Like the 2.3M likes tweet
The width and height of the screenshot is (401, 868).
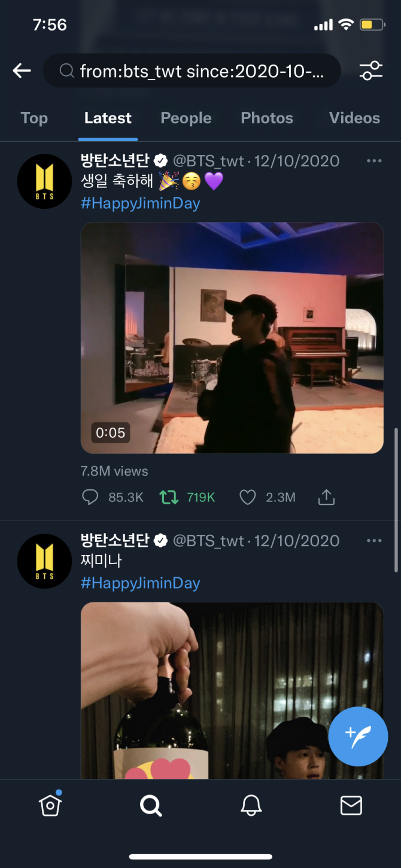[248, 497]
